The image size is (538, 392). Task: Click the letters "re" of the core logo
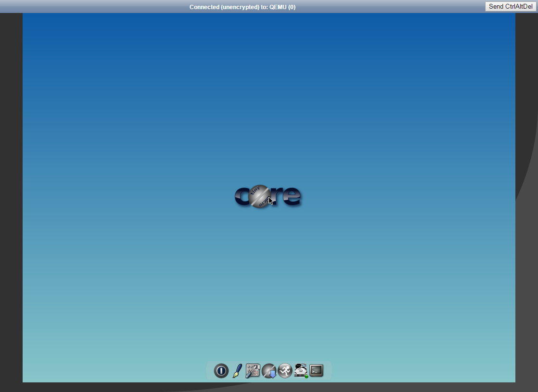pos(287,197)
